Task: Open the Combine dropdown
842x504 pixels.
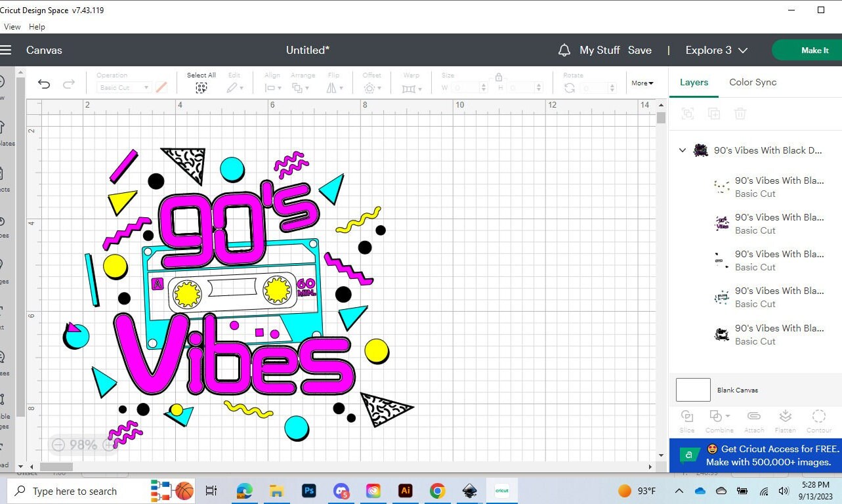Action: coord(719,416)
